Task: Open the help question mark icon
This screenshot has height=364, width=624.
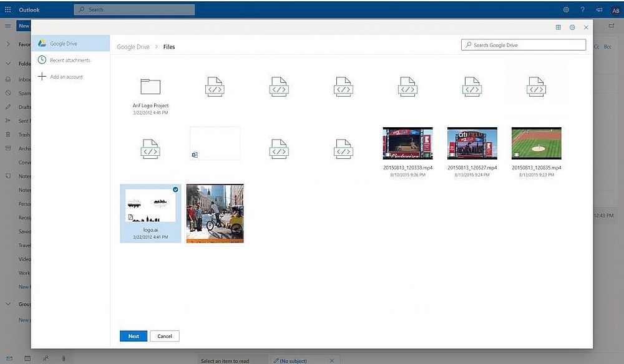Action: pyautogui.click(x=583, y=9)
